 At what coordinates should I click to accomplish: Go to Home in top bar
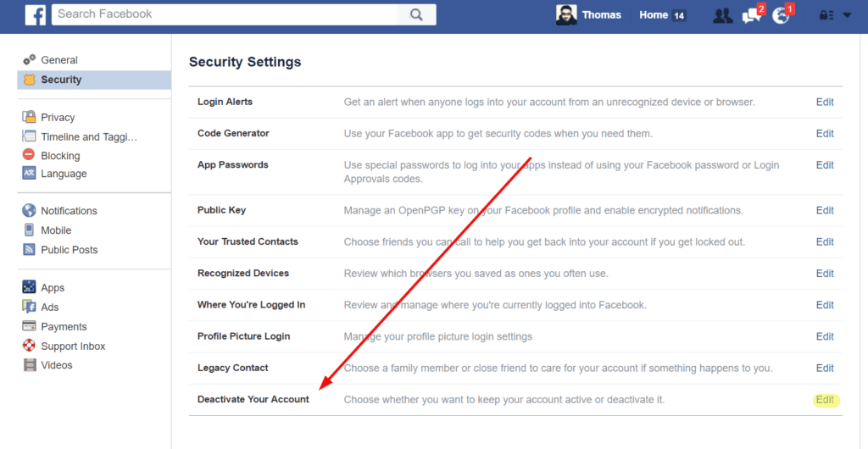[654, 15]
